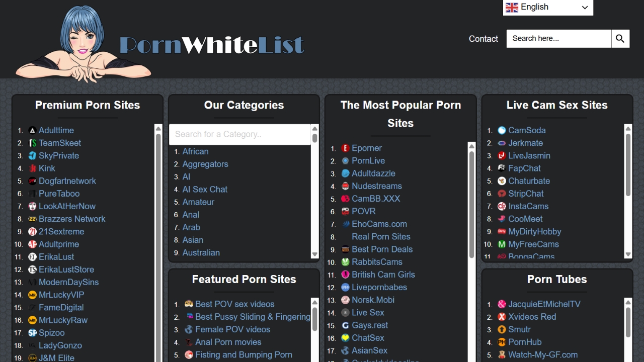Open the Real Porn Sites link

(x=381, y=236)
